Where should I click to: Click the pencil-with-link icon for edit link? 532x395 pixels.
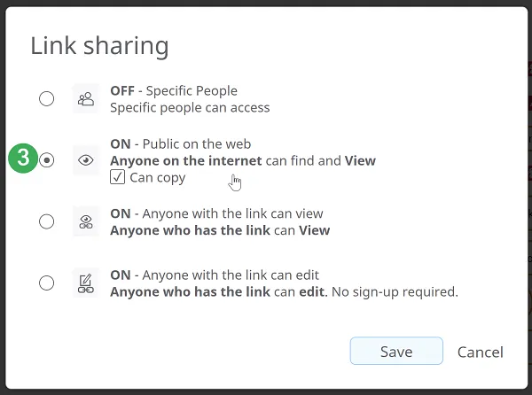[x=86, y=283]
